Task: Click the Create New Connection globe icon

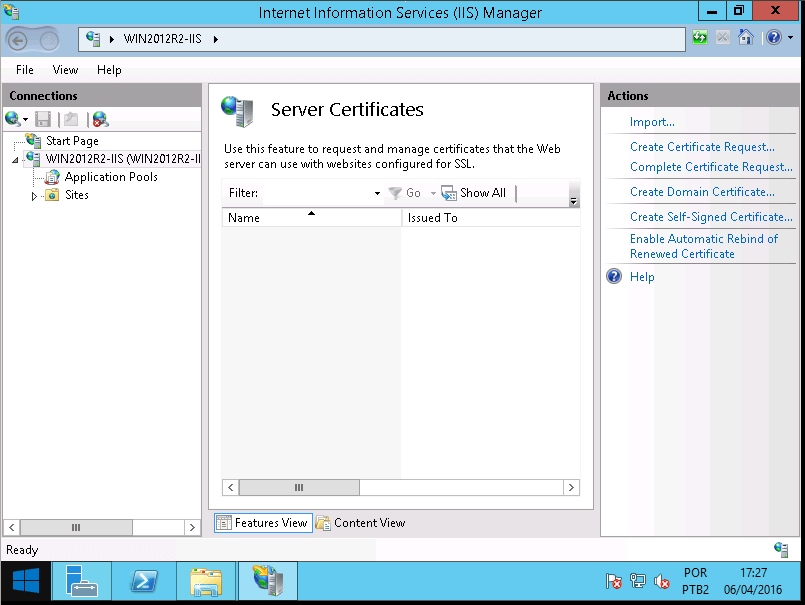Action: (x=12, y=119)
